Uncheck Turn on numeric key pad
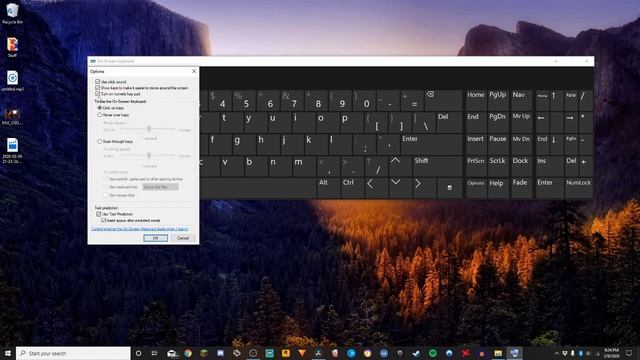The width and height of the screenshot is (640, 360). [x=98, y=94]
